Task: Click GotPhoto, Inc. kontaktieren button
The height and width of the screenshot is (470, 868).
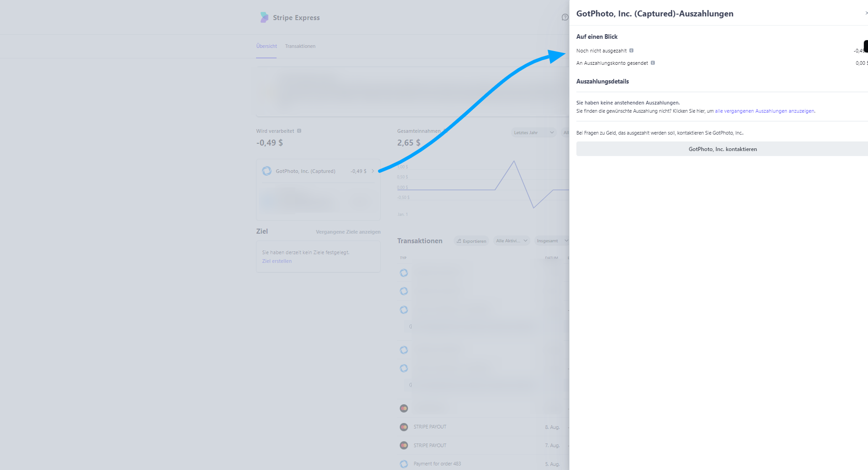Action: [722, 149]
